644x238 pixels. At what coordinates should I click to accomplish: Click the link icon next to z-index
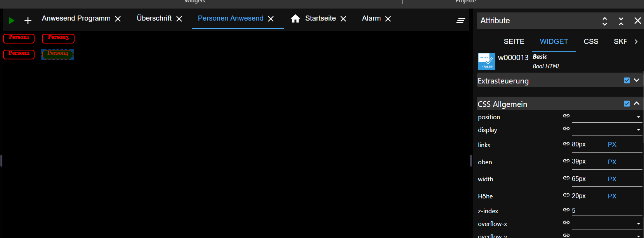[566, 210]
